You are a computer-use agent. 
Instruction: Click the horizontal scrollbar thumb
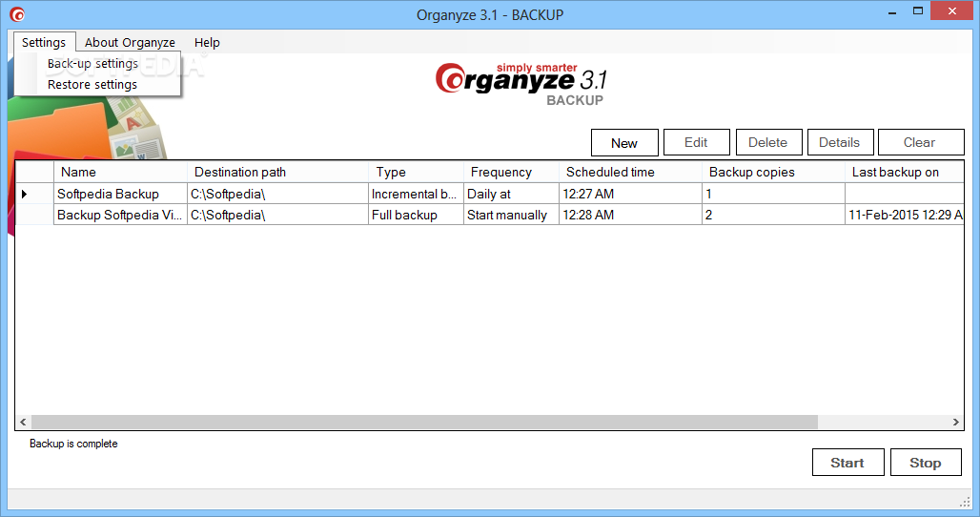424,422
